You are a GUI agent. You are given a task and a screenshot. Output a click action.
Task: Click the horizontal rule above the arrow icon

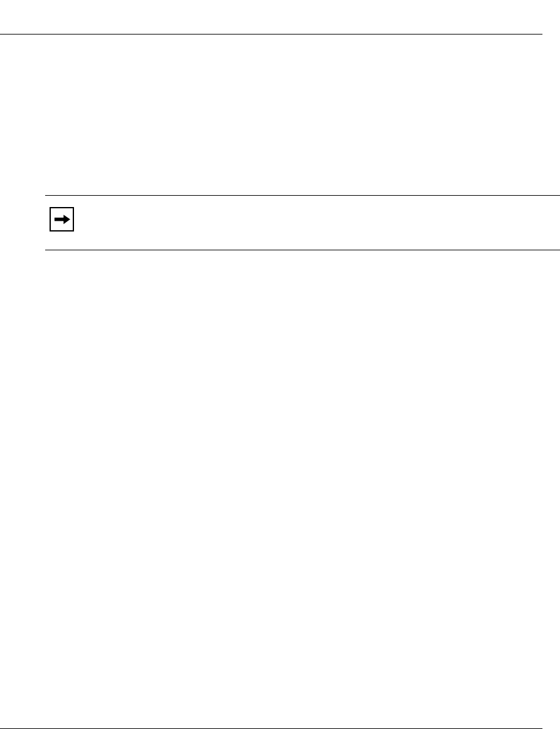pyautogui.click(x=302, y=195)
